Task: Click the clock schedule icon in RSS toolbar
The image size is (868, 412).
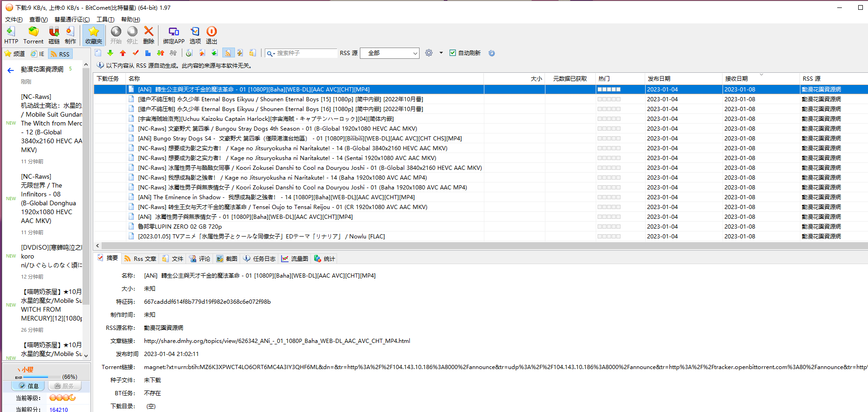Action: tap(189, 53)
